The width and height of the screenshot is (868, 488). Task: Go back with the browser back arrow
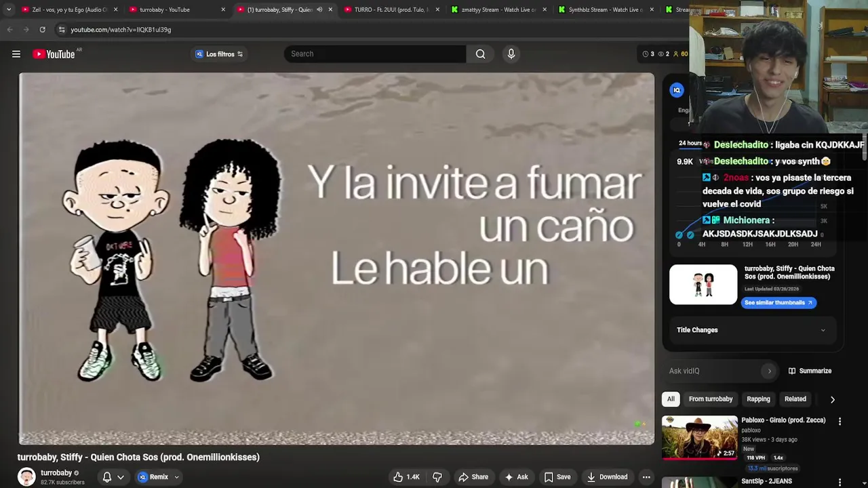pyautogui.click(x=9, y=30)
